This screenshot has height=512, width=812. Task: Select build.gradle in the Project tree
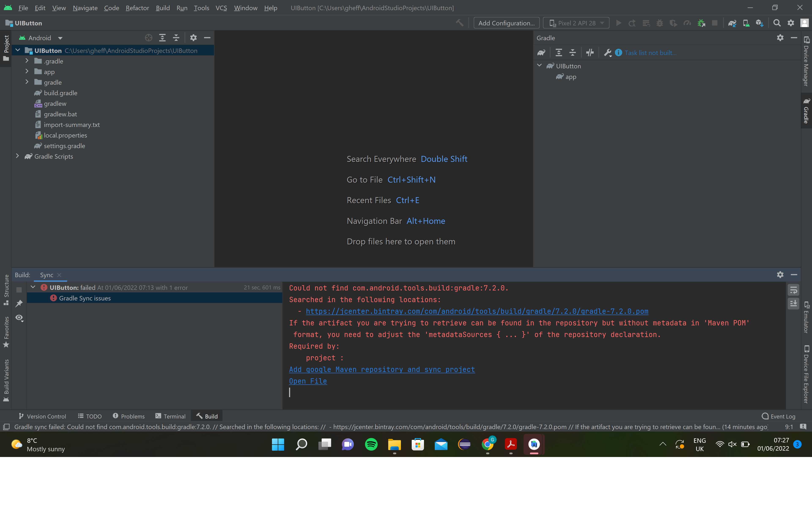point(60,93)
